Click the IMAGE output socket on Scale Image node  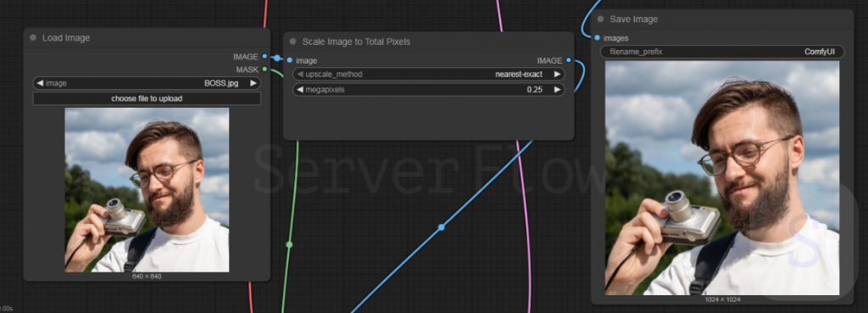[x=569, y=60]
